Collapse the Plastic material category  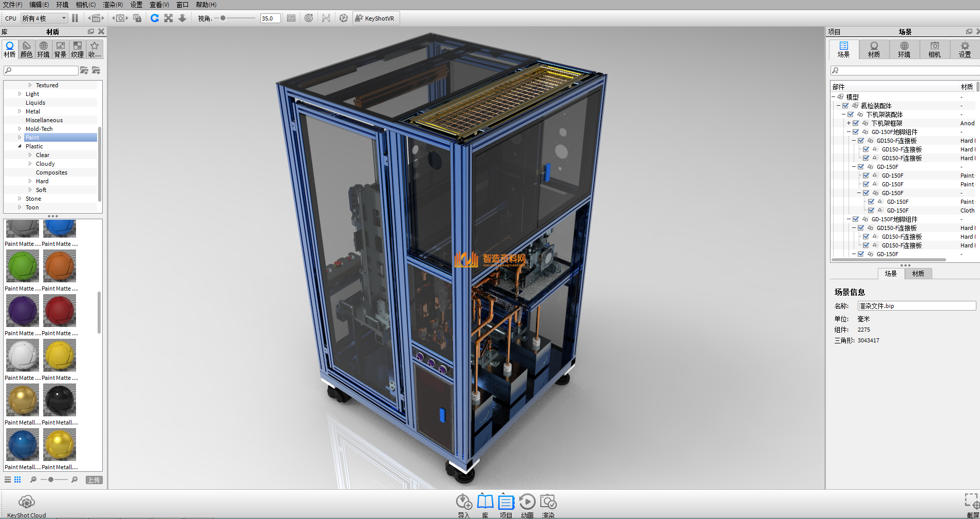point(20,146)
